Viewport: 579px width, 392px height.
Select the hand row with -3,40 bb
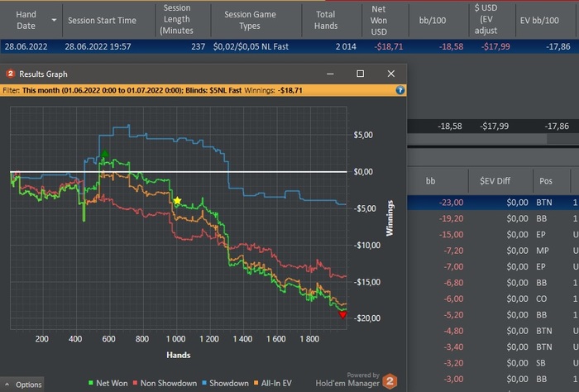point(493,347)
